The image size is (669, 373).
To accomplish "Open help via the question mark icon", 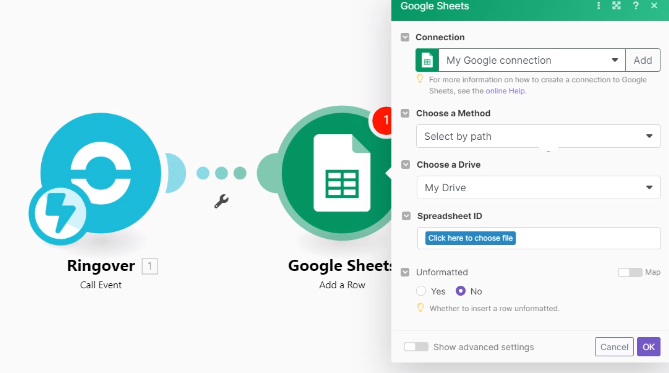I will coord(636,6).
